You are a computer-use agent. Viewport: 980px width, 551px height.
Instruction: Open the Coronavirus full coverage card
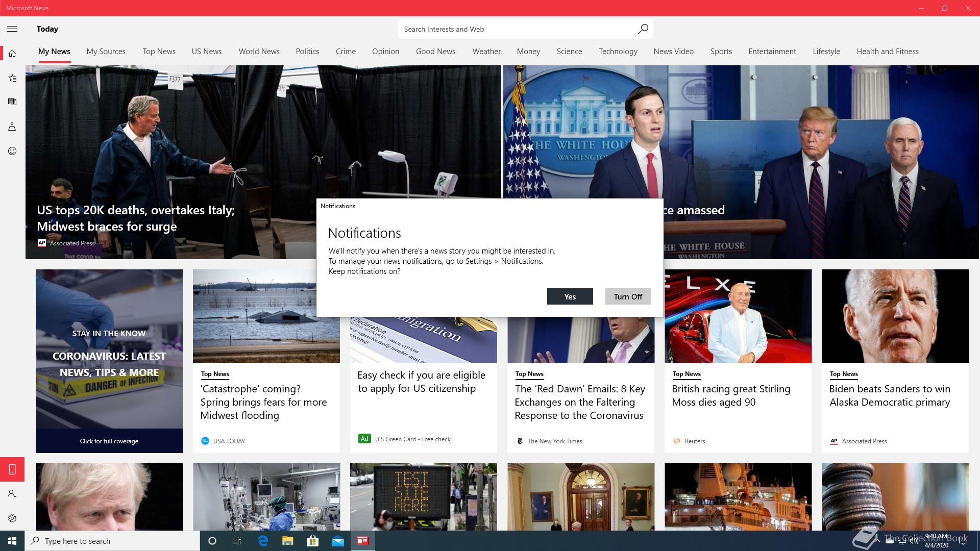click(109, 361)
